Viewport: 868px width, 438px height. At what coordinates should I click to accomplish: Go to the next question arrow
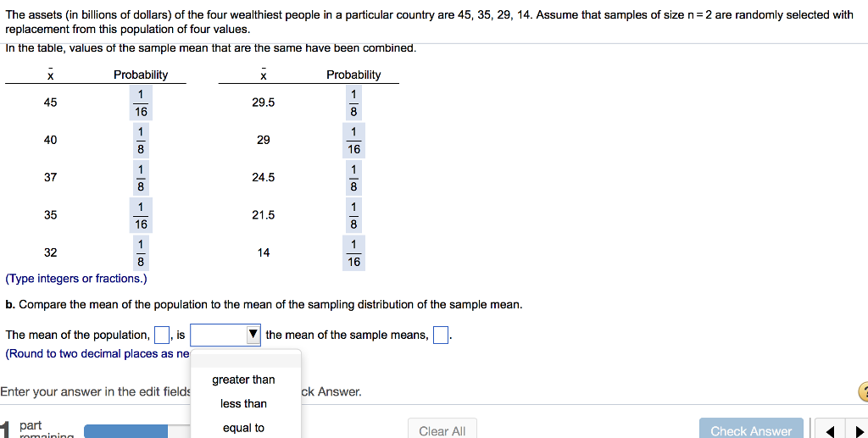click(860, 431)
